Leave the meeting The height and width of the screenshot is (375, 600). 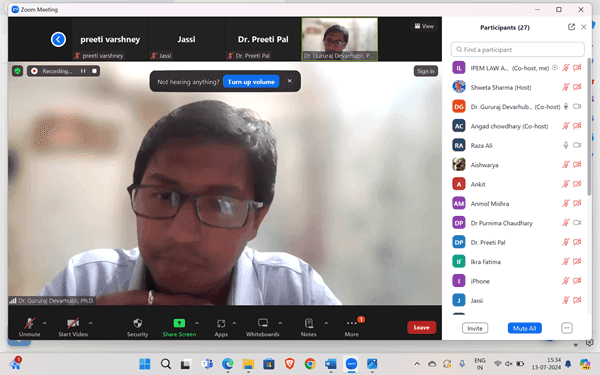click(421, 328)
